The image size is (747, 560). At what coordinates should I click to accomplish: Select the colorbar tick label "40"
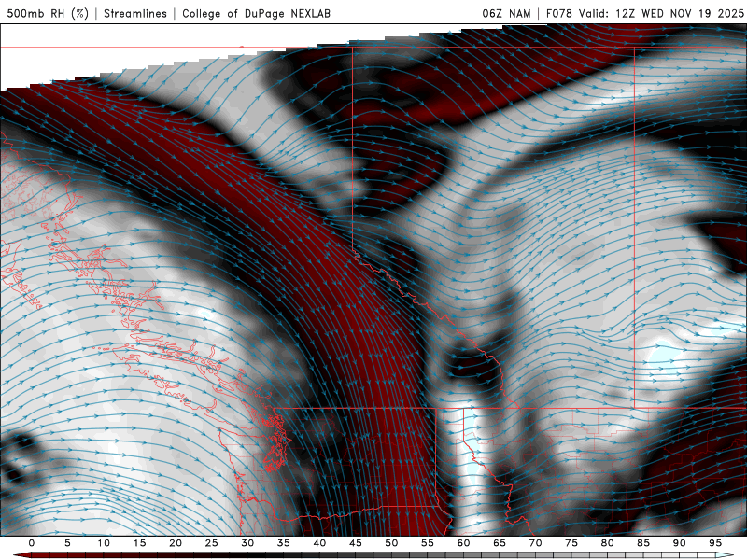pyautogui.click(x=319, y=543)
